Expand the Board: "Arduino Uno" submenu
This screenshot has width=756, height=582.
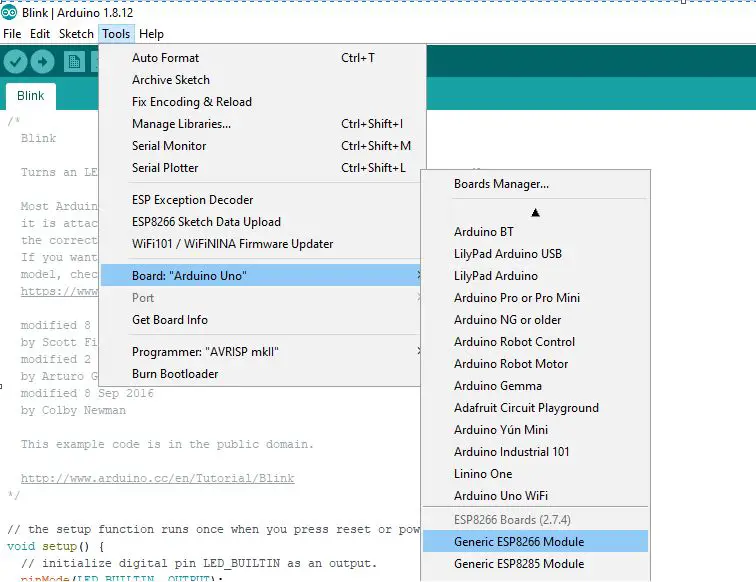[x=261, y=275]
